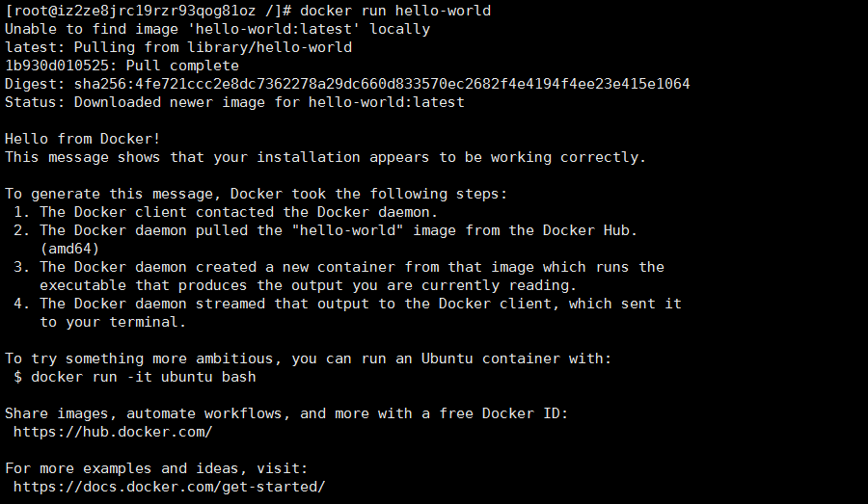Click the 'latest: Pulling from library/hello-world' line
Screen dimensions: 868x504
(x=178, y=47)
